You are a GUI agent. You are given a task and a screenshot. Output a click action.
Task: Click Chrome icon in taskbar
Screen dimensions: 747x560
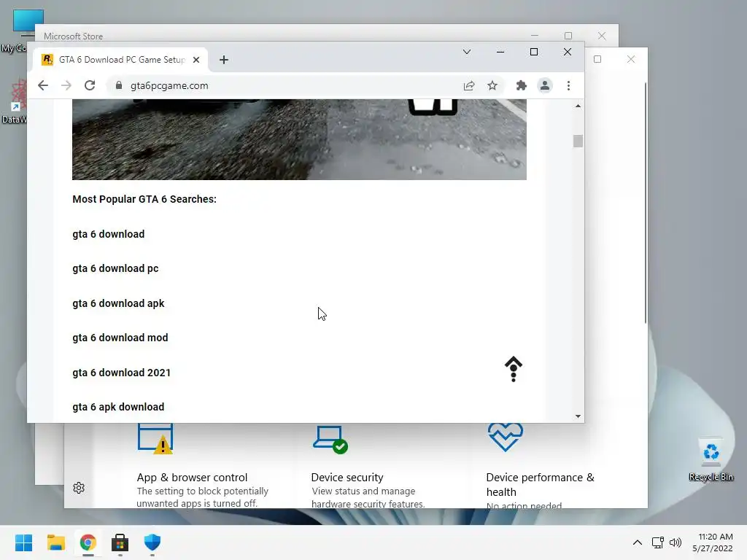88,542
